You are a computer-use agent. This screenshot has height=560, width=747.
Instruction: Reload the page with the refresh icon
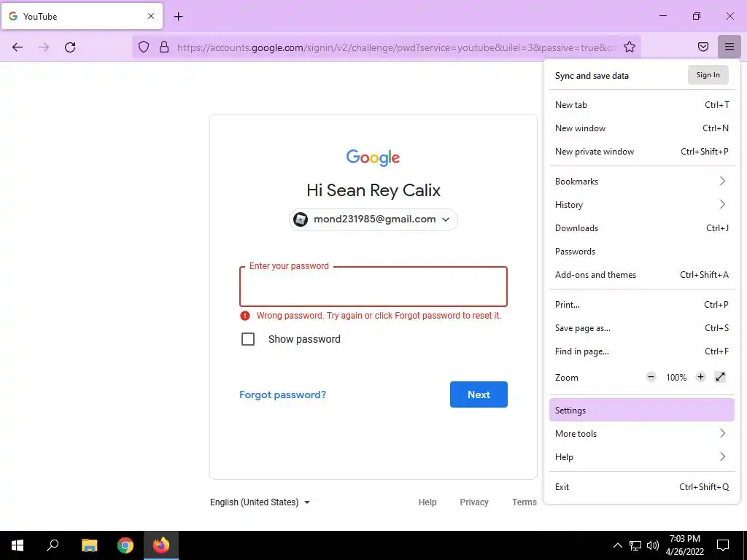coord(70,47)
